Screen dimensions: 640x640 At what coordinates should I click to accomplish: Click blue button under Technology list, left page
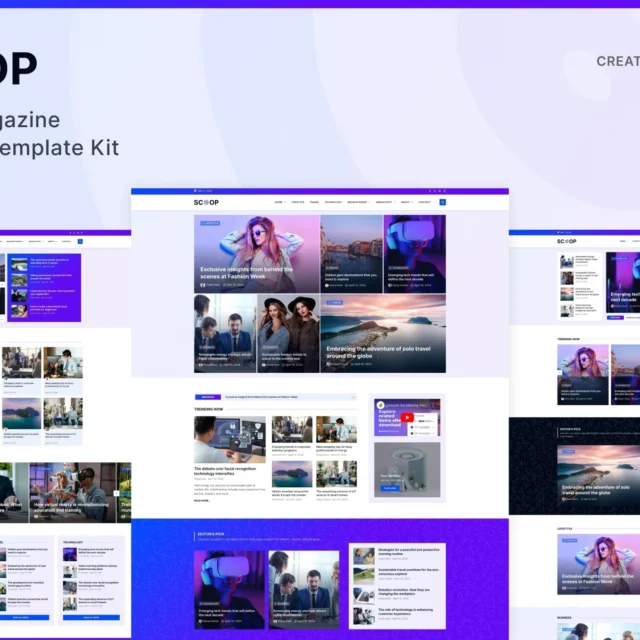coord(91,618)
